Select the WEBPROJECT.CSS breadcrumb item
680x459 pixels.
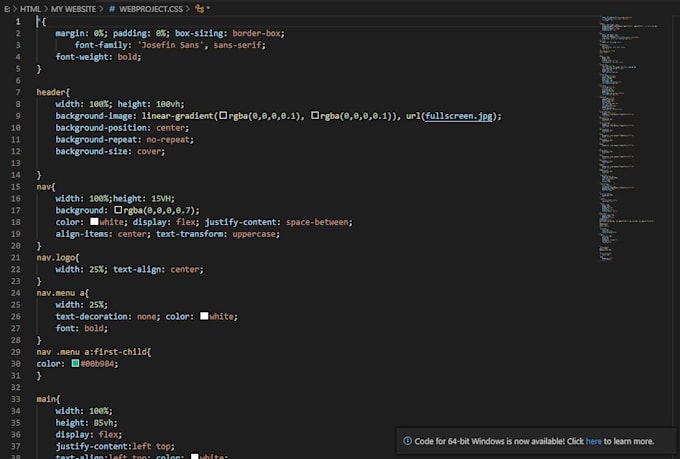[x=151, y=9]
